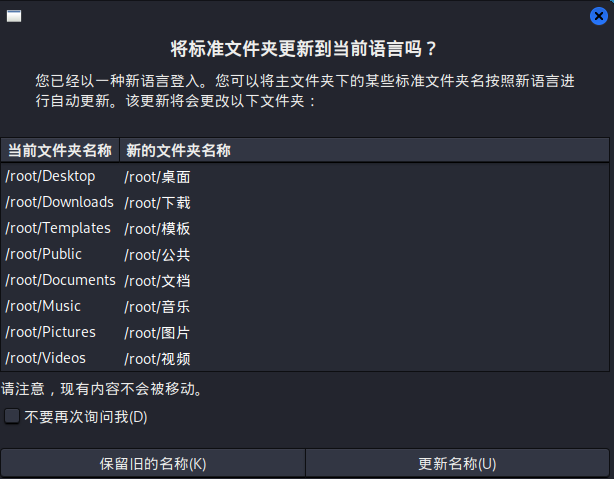Click the 新的文件夹名称 column header
Viewport: 614px width, 479px height.
click(179, 150)
